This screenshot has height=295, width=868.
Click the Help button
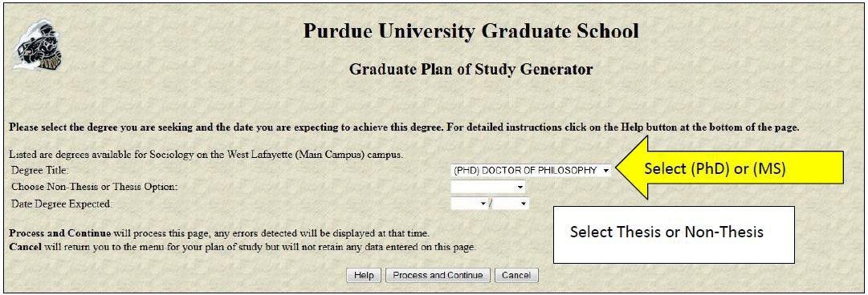(x=364, y=275)
